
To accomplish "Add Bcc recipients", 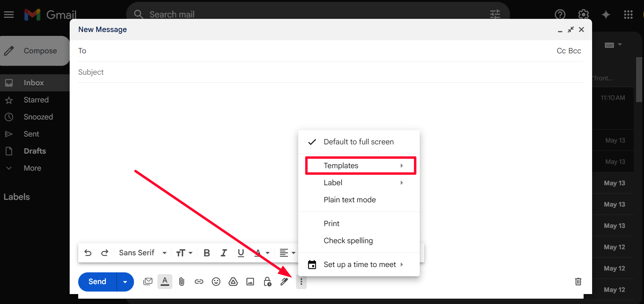I will (575, 51).
